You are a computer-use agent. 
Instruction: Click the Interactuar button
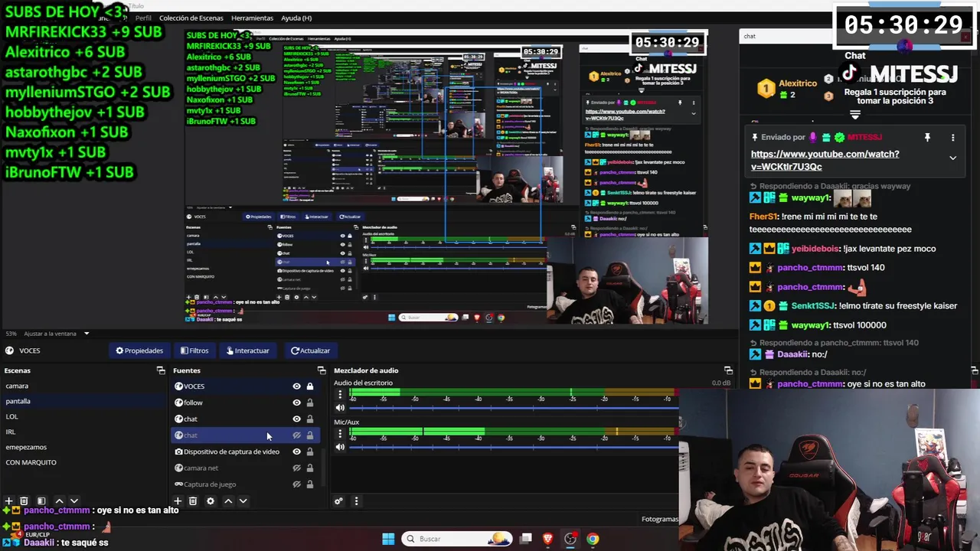(247, 350)
